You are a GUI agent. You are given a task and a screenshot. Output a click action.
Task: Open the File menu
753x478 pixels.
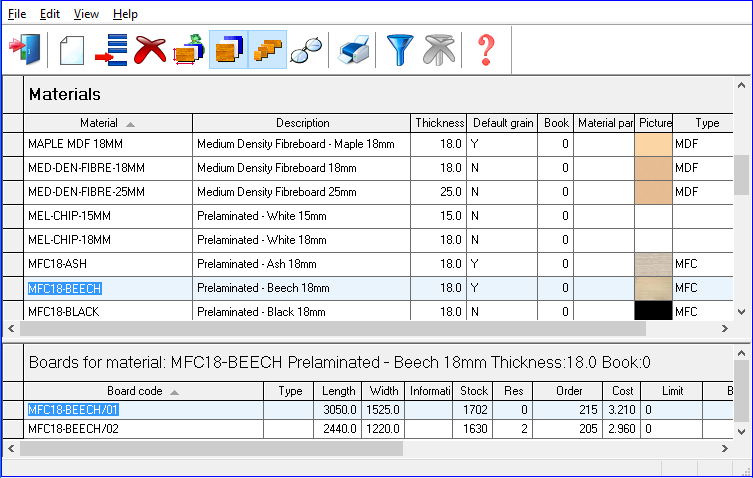(17, 14)
